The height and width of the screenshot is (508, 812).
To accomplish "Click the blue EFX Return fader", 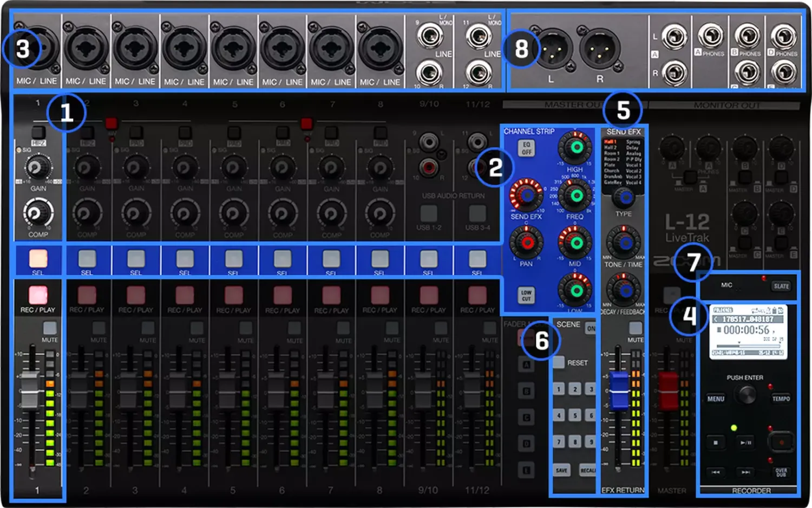I will click(x=619, y=389).
